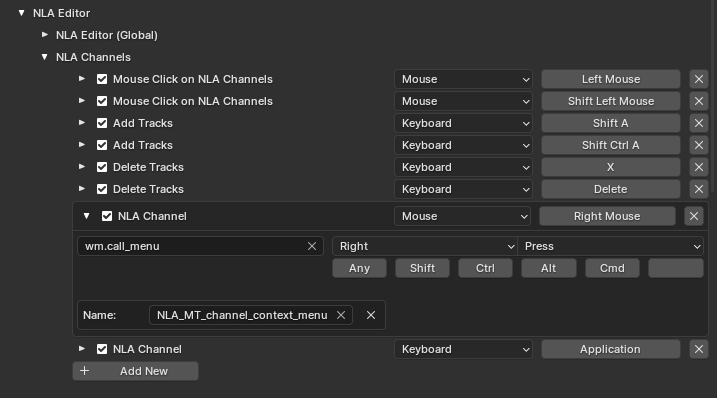Image resolution: width=717 pixels, height=398 pixels.
Task: Open Keyboard dropdown for X row
Action: click(463, 167)
